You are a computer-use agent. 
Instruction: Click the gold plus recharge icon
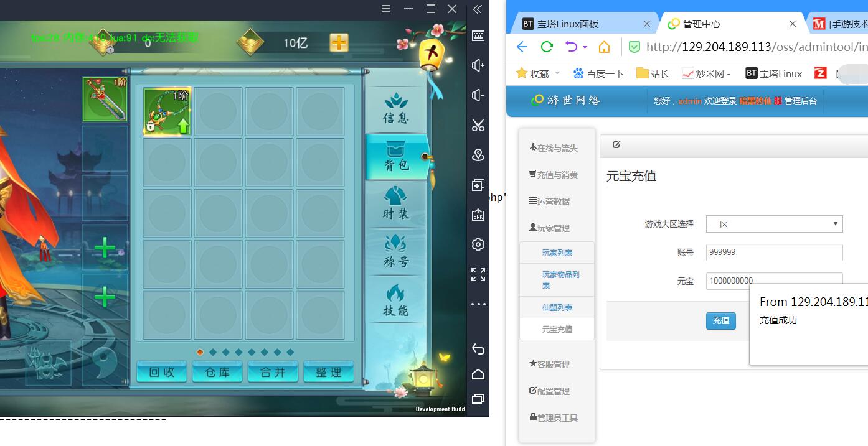tap(339, 43)
